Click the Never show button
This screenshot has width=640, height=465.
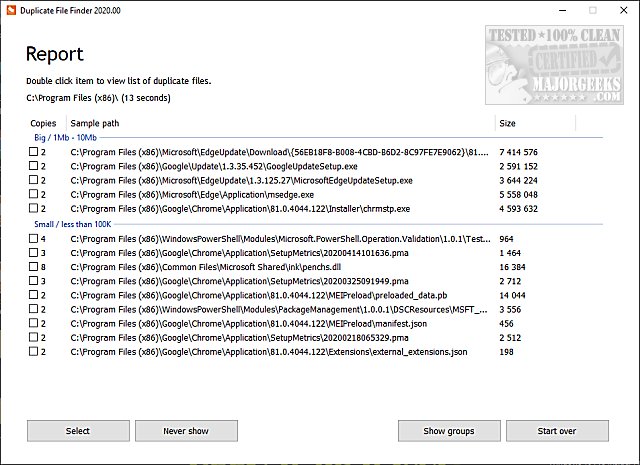pyautogui.click(x=186, y=431)
